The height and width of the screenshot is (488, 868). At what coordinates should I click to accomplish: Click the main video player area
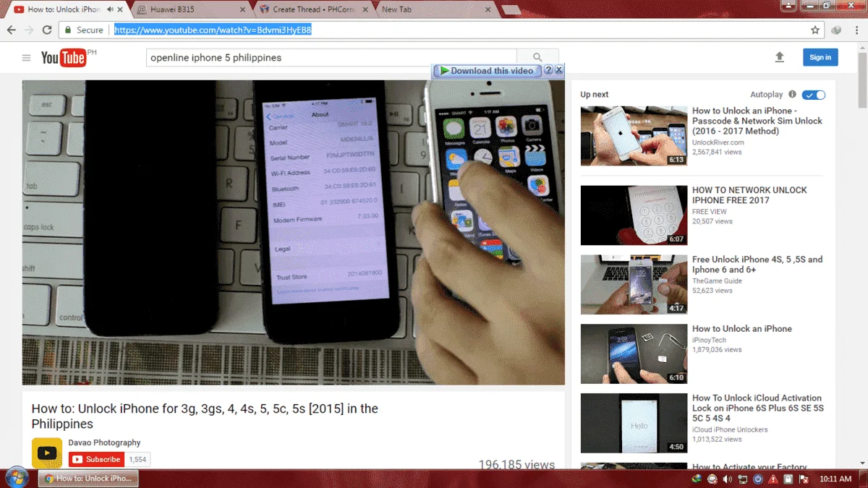[293, 232]
